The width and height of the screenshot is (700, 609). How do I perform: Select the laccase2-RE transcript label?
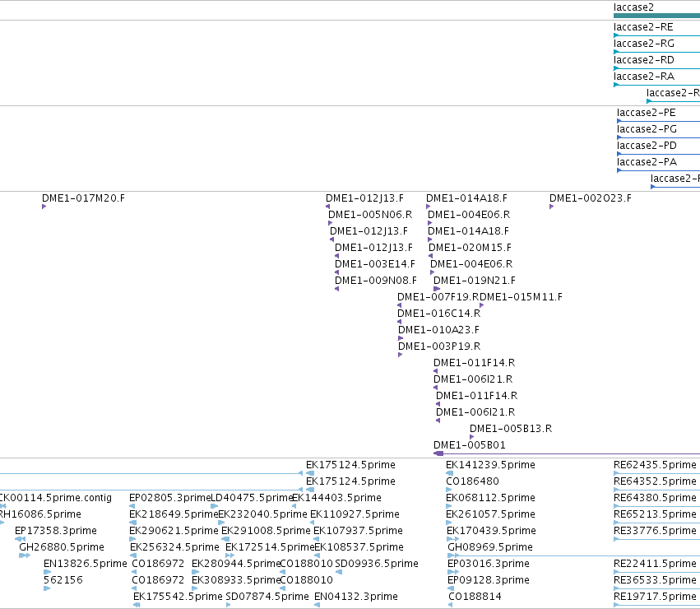pos(643,27)
